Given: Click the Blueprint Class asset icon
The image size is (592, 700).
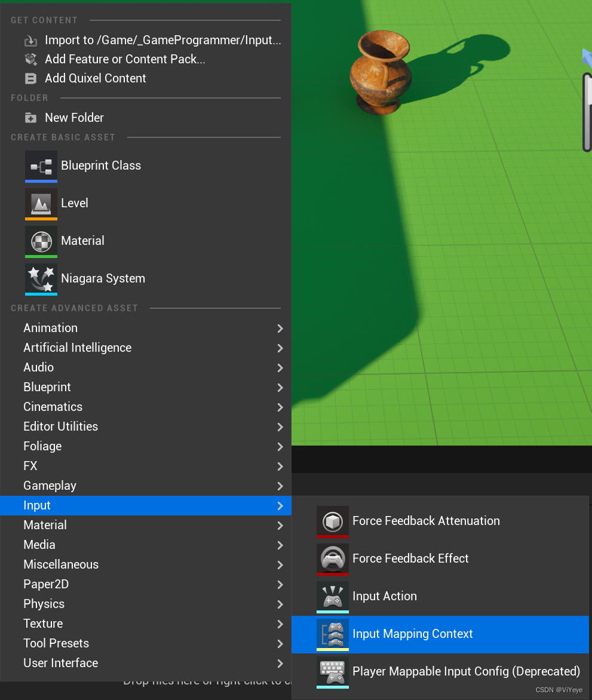Looking at the screenshot, I should point(41,167).
